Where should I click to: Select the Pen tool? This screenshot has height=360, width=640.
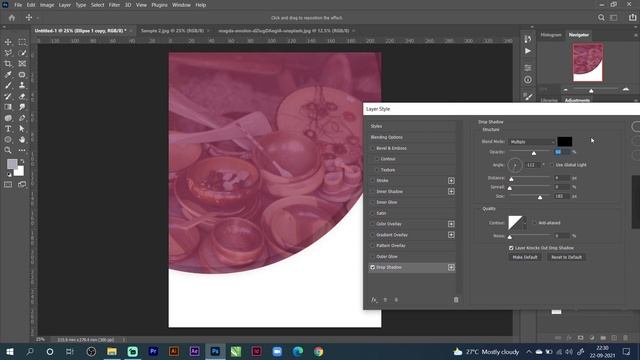click(x=22, y=118)
